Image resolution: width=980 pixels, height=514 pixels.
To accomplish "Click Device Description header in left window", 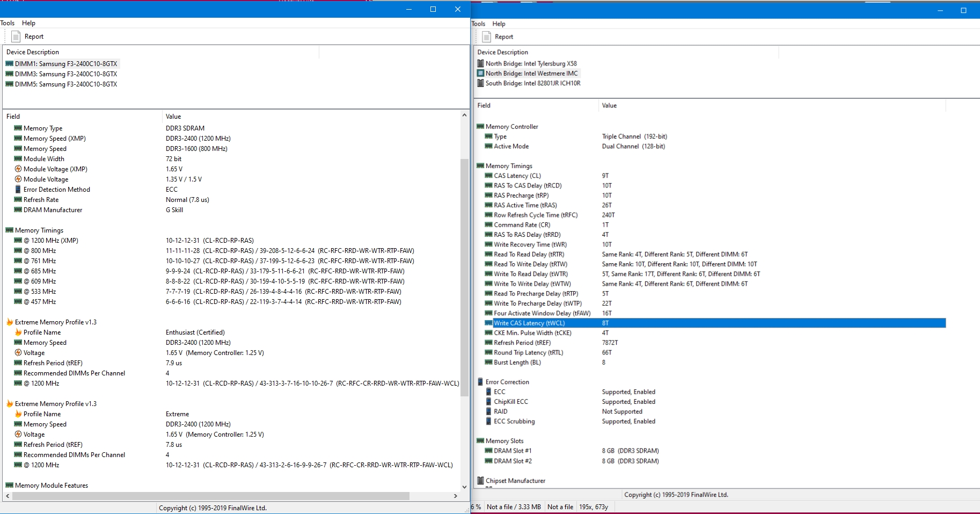I will [x=161, y=52].
